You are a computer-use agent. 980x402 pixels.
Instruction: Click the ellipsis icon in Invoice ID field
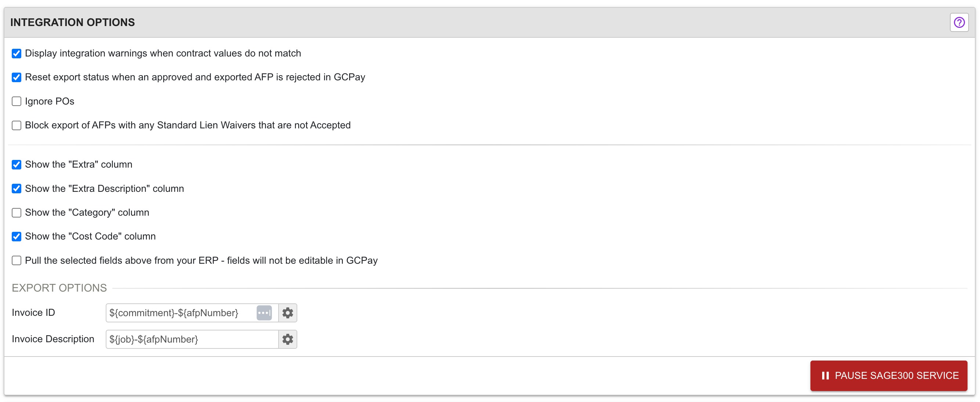(x=264, y=313)
